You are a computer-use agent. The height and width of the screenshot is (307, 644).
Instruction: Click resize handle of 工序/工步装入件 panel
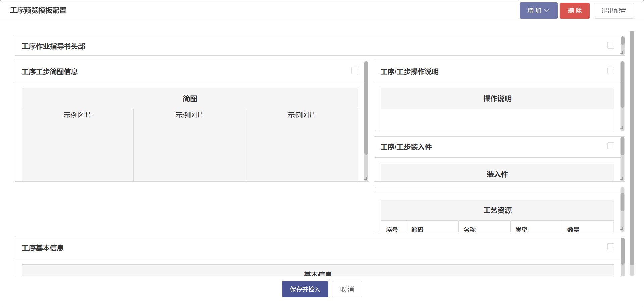click(622, 178)
